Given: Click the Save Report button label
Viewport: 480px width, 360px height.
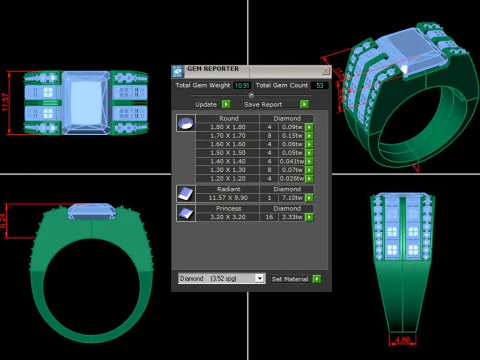Looking at the screenshot, I should click(263, 104).
